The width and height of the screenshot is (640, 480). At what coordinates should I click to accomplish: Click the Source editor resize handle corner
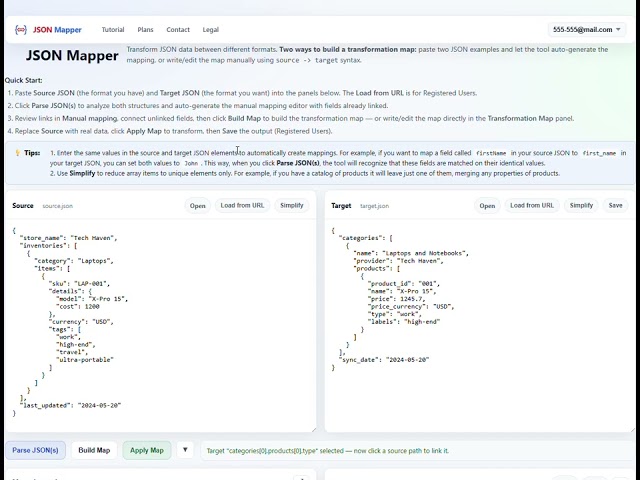click(313, 429)
